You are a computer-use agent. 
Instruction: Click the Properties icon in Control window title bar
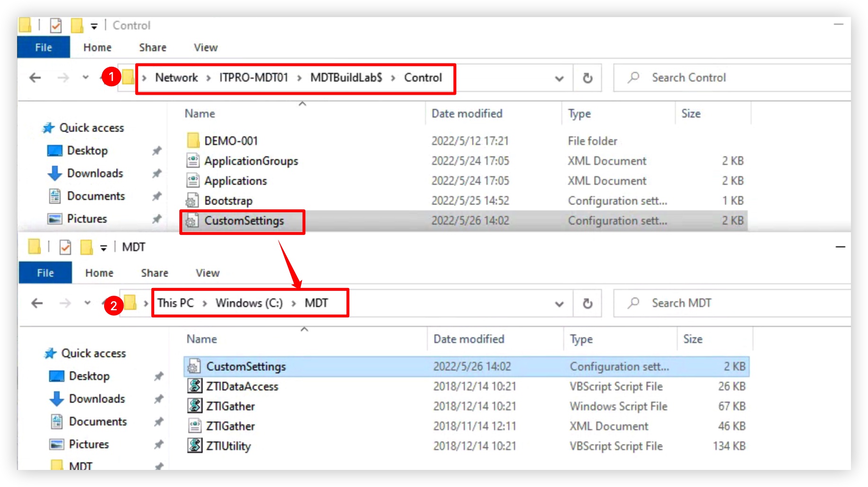click(x=56, y=25)
